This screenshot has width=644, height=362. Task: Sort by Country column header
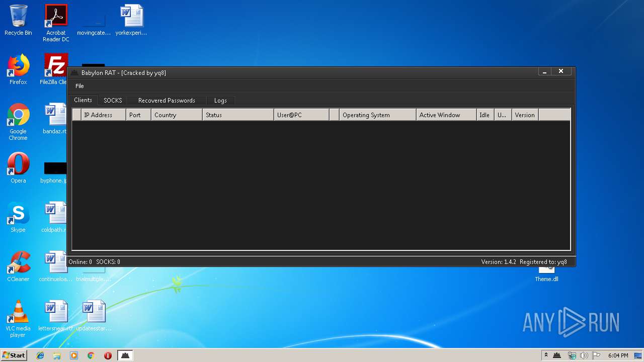pyautogui.click(x=177, y=115)
